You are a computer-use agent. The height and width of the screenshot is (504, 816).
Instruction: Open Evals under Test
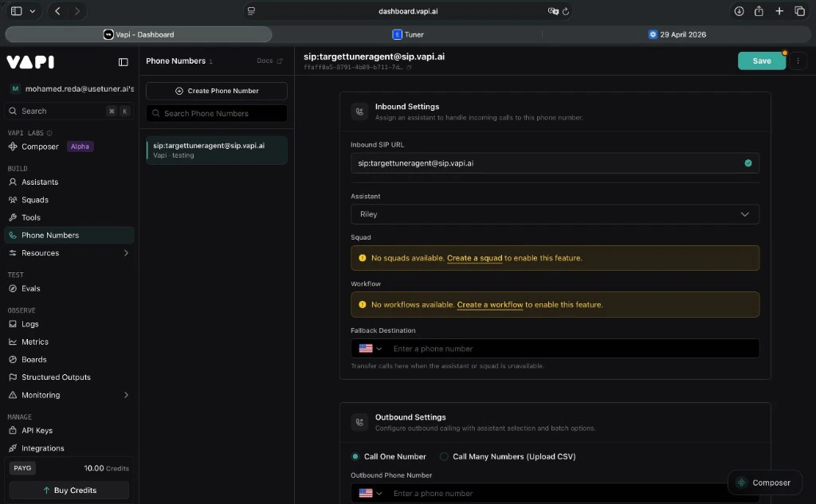(x=31, y=288)
